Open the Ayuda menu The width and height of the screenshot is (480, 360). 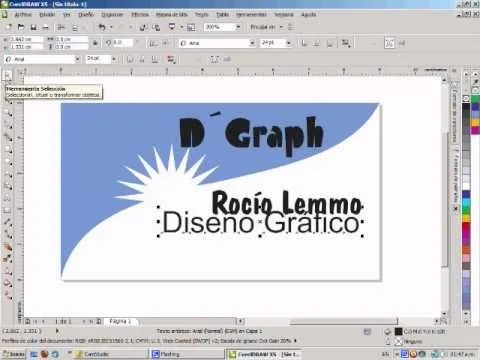tap(308, 15)
